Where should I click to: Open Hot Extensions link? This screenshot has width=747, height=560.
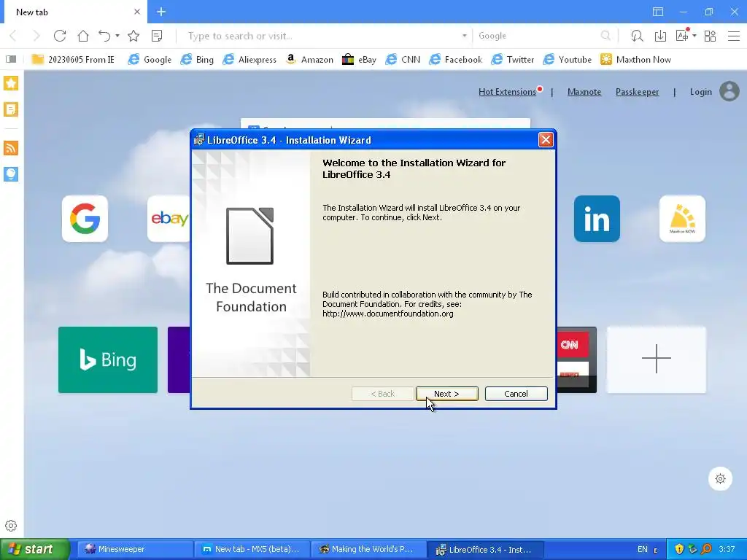[x=507, y=92]
